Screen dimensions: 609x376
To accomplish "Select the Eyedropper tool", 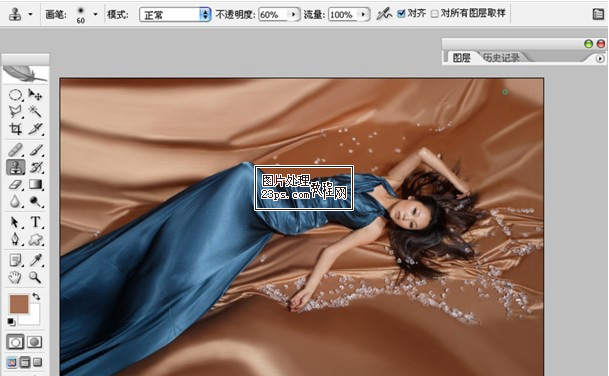I will pos(35,260).
